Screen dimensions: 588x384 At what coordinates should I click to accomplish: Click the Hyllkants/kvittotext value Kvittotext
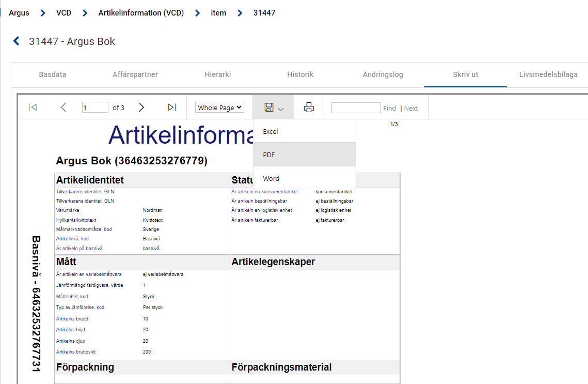(x=153, y=220)
